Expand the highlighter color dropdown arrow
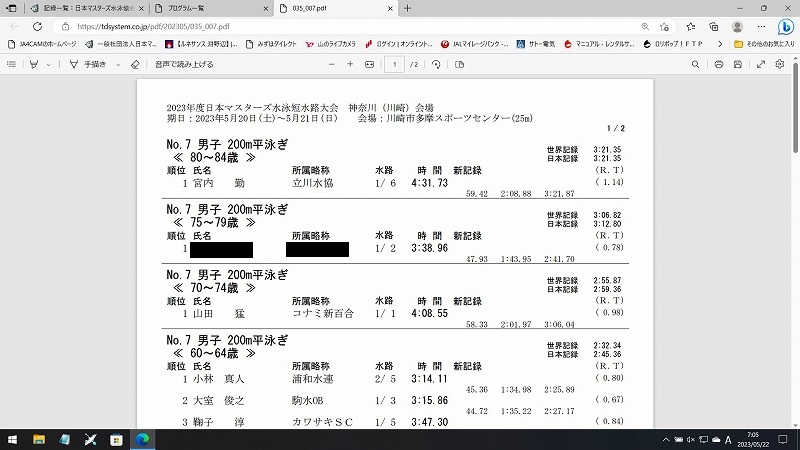The image size is (800, 450). (x=49, y=64)
